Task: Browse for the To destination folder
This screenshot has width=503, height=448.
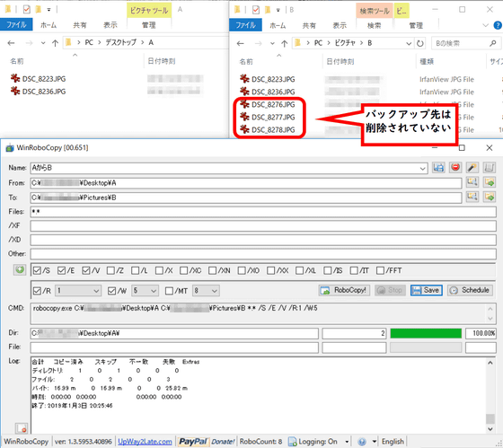Action: pos(472,197)
